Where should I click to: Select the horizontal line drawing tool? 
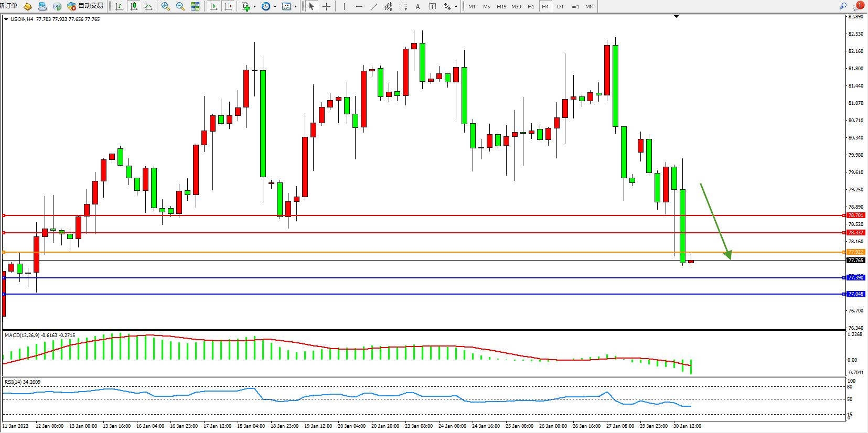tap(359, 6)
